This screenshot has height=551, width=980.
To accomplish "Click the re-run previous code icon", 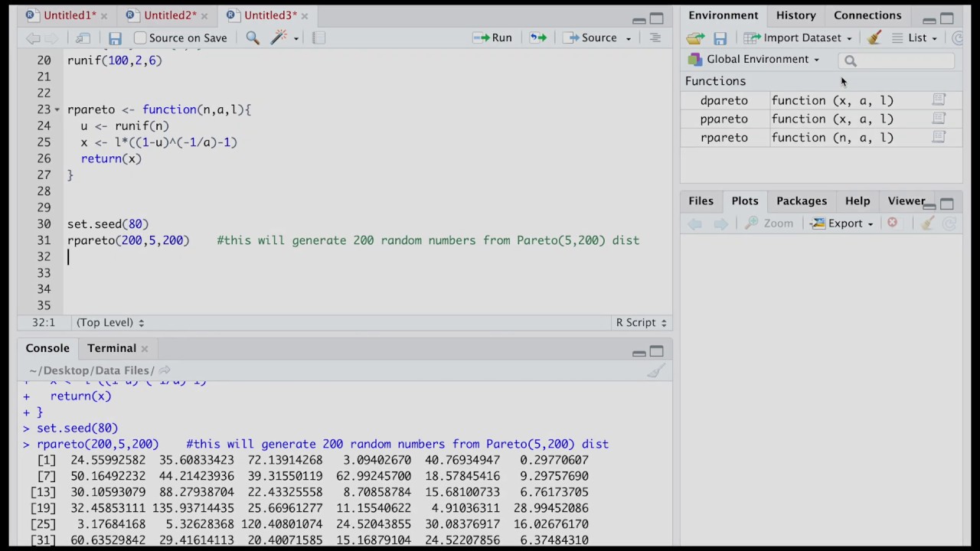I will [538, 37].
